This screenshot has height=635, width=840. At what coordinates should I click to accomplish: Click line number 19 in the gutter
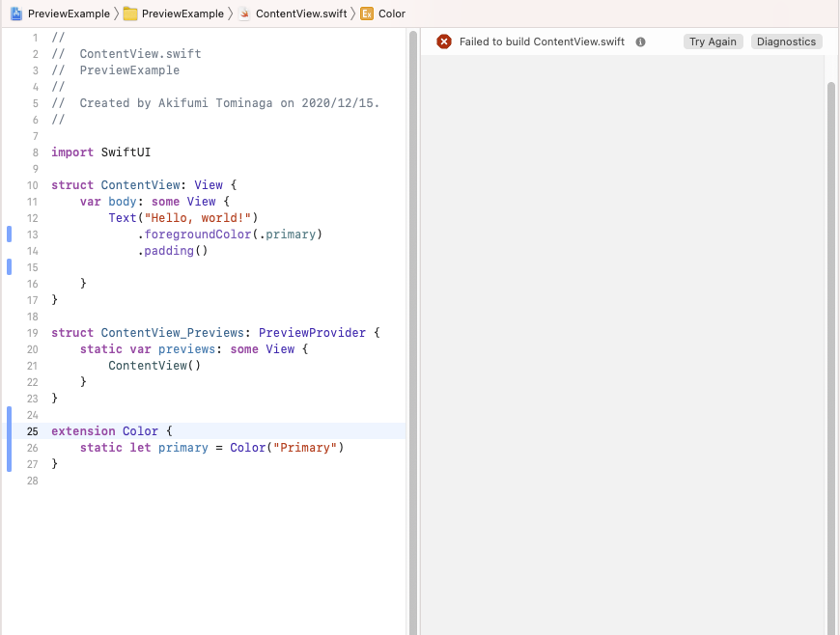pos(32,333)
